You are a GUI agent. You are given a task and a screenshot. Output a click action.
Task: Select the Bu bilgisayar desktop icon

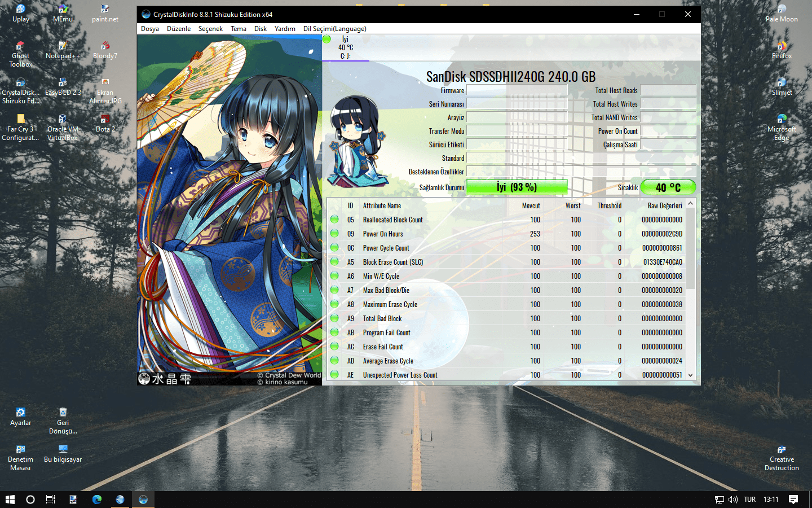(x=63, y=454)
